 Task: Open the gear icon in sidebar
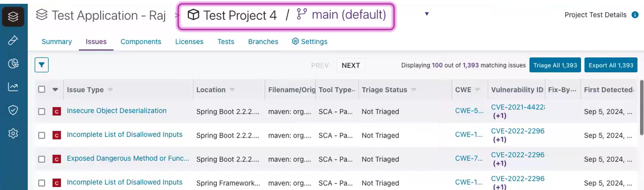pyautogui.click(x=13, y=133)
